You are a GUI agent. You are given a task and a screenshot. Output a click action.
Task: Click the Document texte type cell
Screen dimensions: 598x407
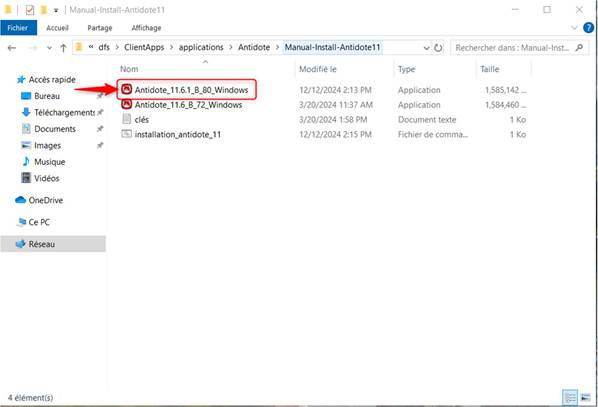pyautogui.click(x=427, y=119)
